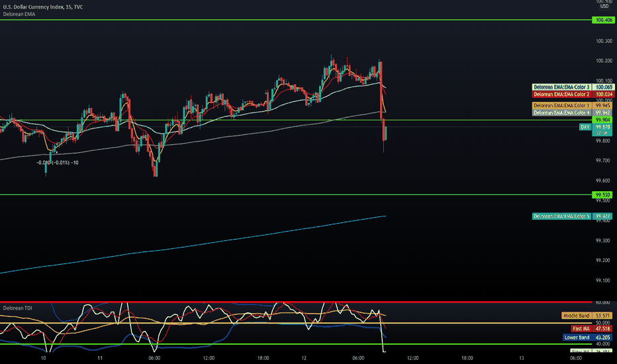Click the Delorean EMA:EMA Color 1 label
Image resolution: width=617 pixels, height=364 pixels.
click(x=561, y=105)
